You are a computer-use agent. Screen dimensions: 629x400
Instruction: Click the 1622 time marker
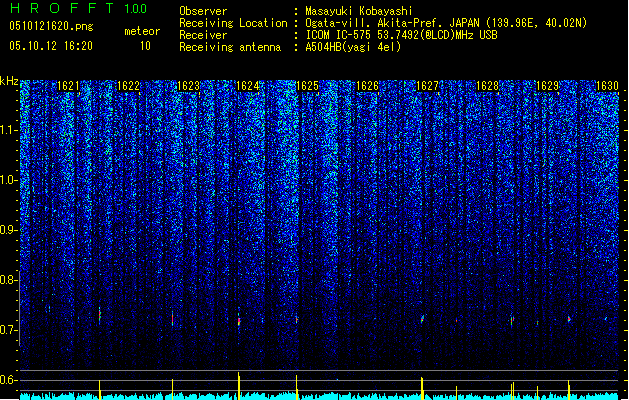(x=128, y=86)
